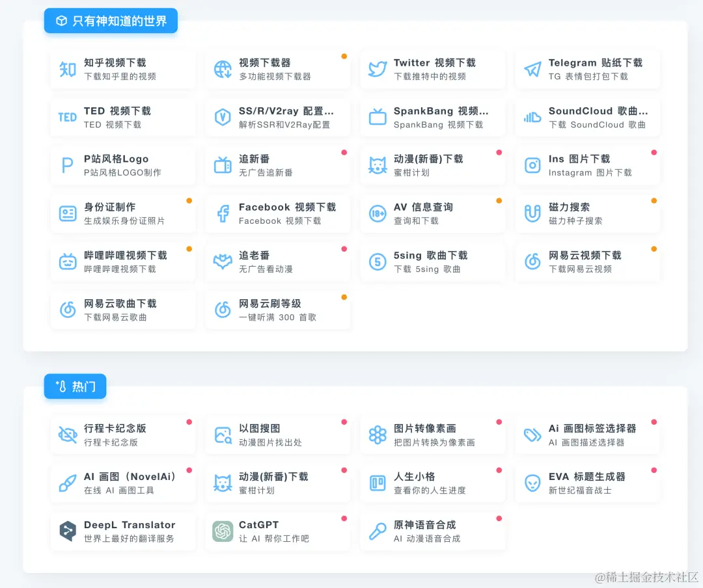Open 动漫(新番)下载 in the top section
The image size is (703, 588).
tap(433, 165)
